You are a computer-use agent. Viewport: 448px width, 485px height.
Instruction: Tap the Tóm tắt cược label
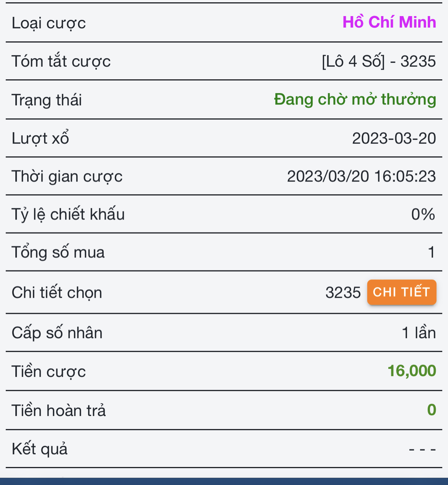(x=61, y=61)
